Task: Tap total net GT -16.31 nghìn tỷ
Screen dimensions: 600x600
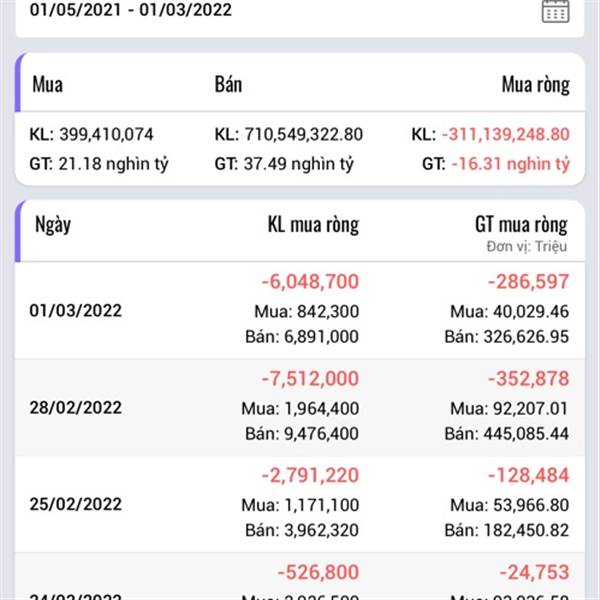Action: [x=510, y=164]
